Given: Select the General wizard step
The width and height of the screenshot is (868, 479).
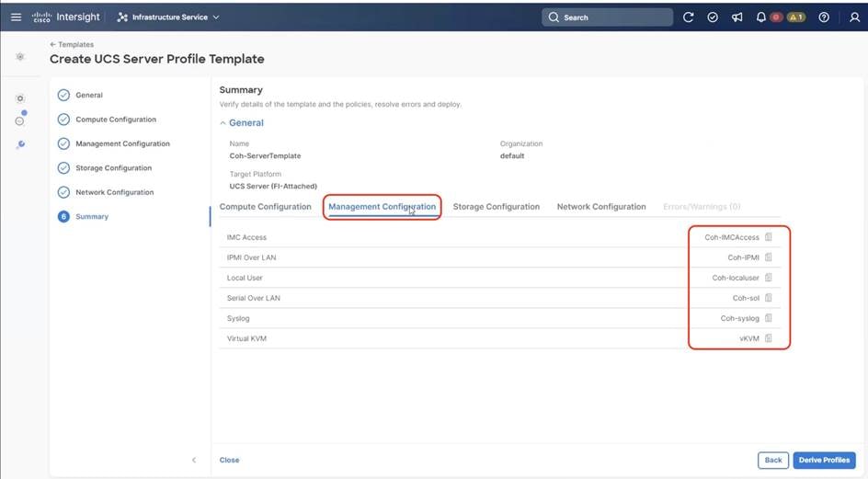Looking at the screenshot, I should tap(80, 95).
